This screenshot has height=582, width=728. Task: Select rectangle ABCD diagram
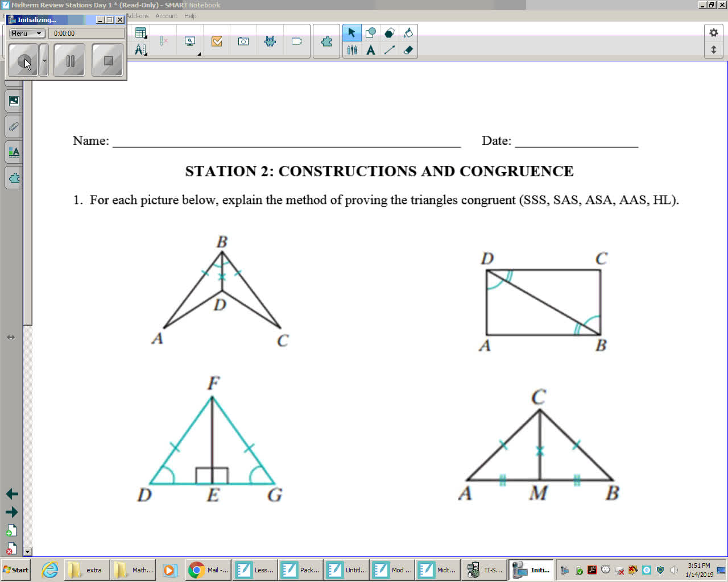click(543, 302)
